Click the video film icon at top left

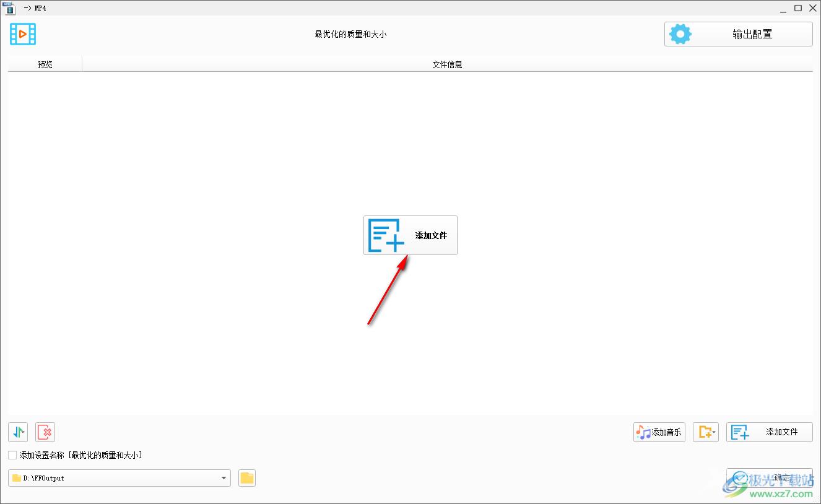(x=23, y=34)
